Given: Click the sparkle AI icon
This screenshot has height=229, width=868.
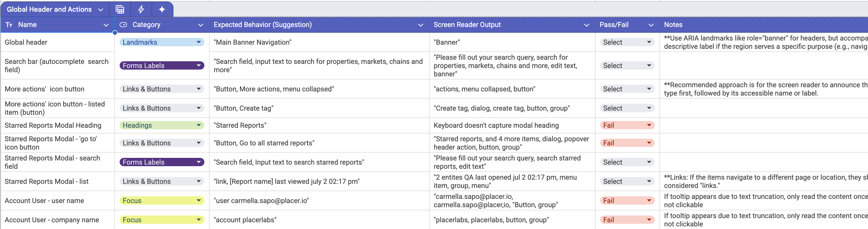Looking at the screenshot, I should pyautogui.click(x=162, y=9).
